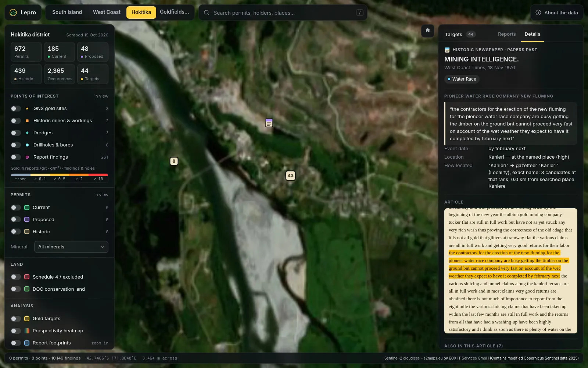588x368 pixels.
Task: Select map cluster marker 43
Action: click(290, 176)
